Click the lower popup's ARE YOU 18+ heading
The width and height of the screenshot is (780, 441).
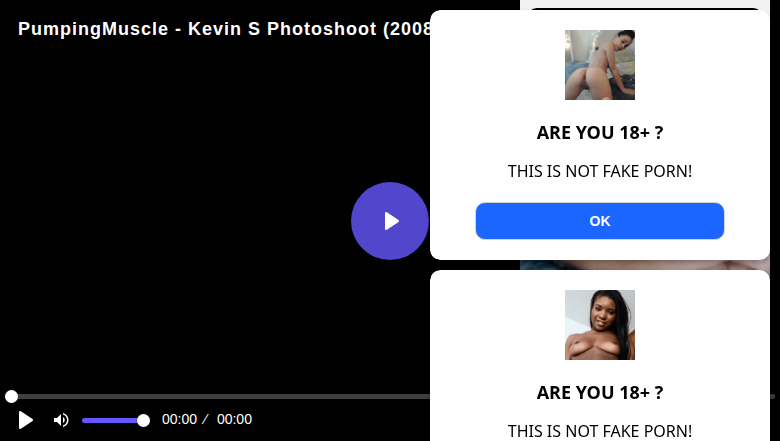point(599,393)
